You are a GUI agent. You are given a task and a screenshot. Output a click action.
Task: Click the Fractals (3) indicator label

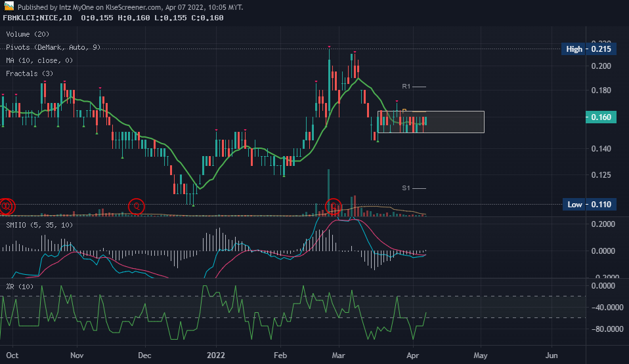tap(29, 74)
